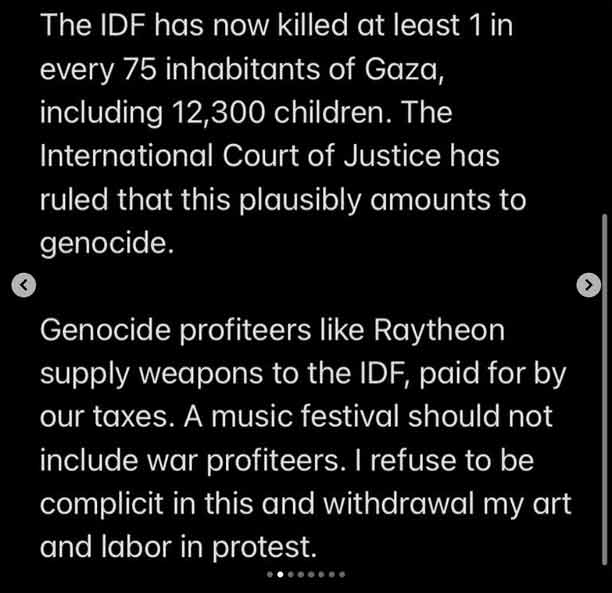Jump to the seventh carousel dot

[332, 574]
